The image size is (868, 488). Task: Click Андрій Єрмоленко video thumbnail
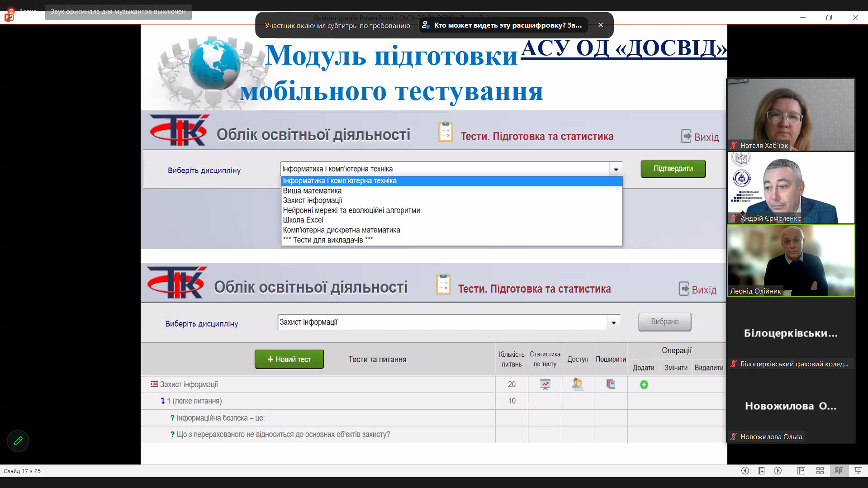tap(791, 188)
